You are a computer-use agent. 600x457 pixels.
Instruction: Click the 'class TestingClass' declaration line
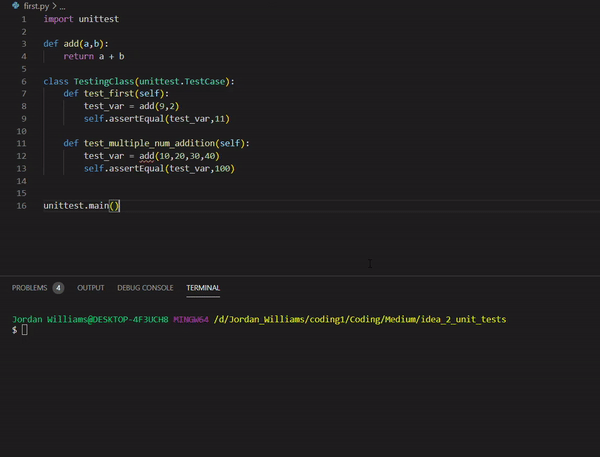click(x=139, y=82)
